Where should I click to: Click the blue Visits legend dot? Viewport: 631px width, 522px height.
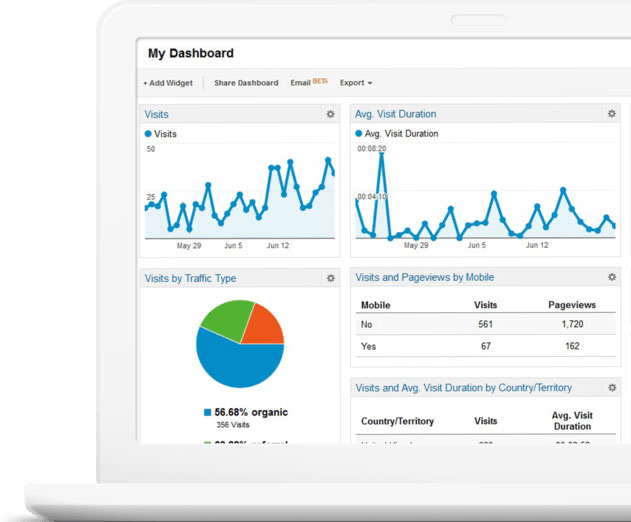[148, 134]
